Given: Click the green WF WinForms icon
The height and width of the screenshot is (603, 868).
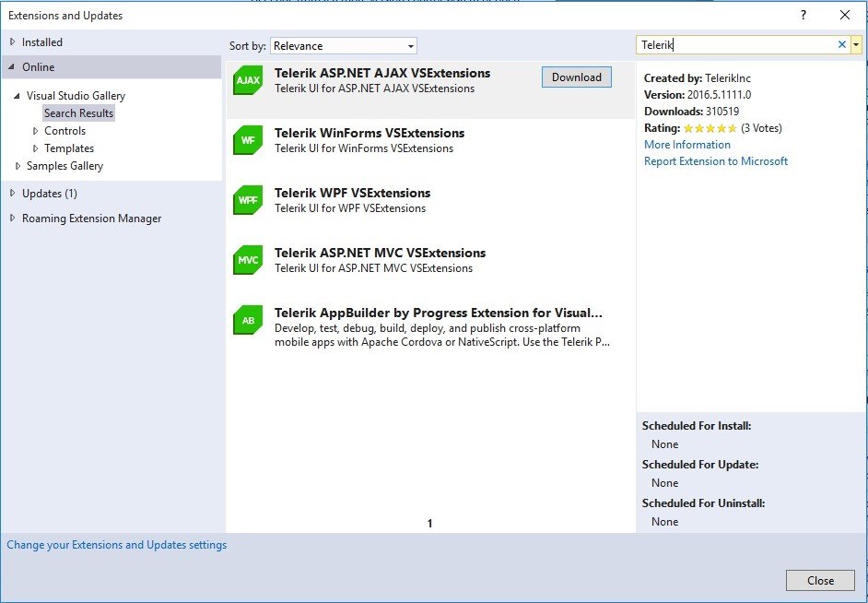Looking at the screenshot, I should pyautogui.click(x=248, y=140).
